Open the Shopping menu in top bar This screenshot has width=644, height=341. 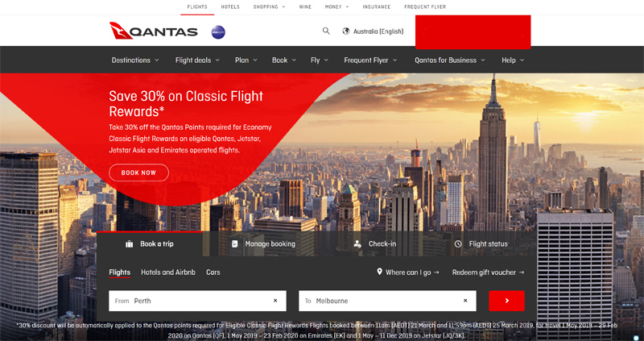click(269, 6)
